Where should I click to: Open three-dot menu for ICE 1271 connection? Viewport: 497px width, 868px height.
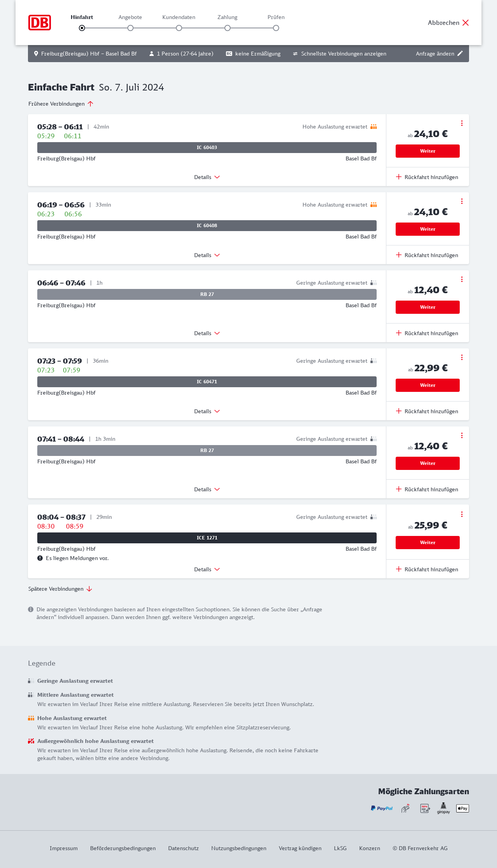click(x=462, y=514)
